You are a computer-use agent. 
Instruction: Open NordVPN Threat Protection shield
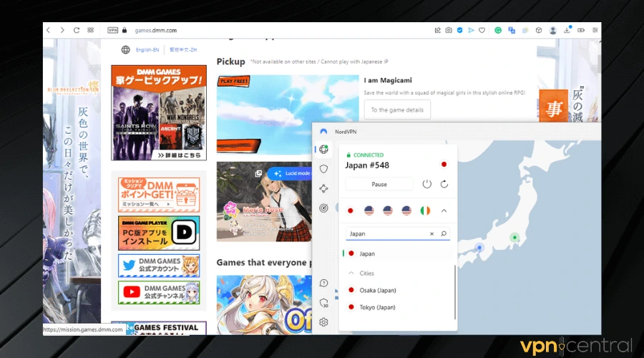[x=323, y=169]
